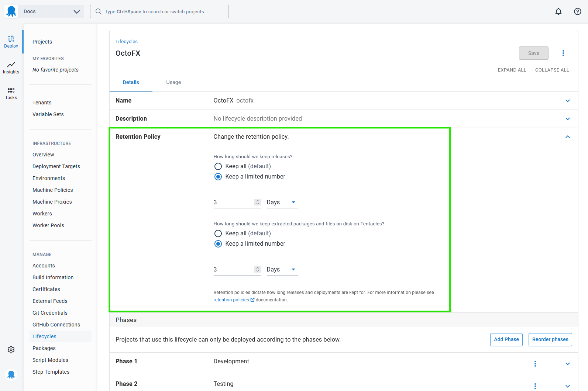The image size is (588, 391).
Task: Click the releases retention number field
Action: click(x=233, y=203)
